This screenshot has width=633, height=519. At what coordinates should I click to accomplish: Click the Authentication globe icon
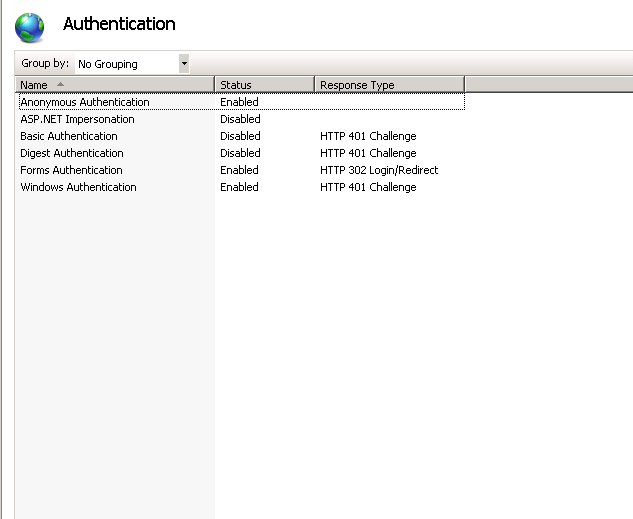click(x=30, y=25)
